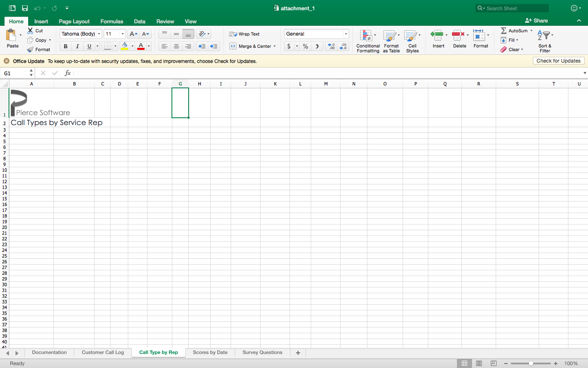Screen dimensions: 588x368
Task: Dismiss the Office Update notification
Action: (7, 61)
